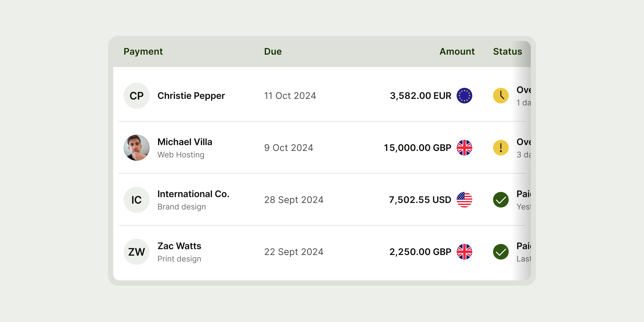The image size is (644, 322).
Task: Select Christie Pepper's CP avatar
Action: point(137,96)
